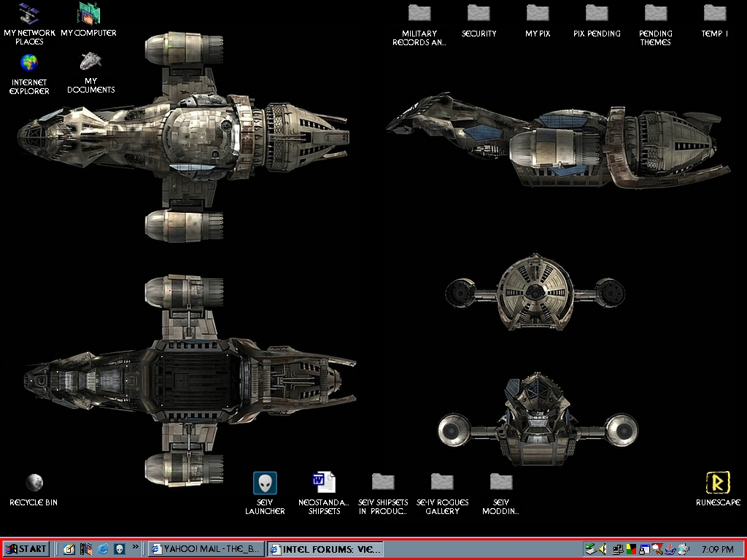Click the Start button
Screen dimensions: 747x560
pos(26,549)
